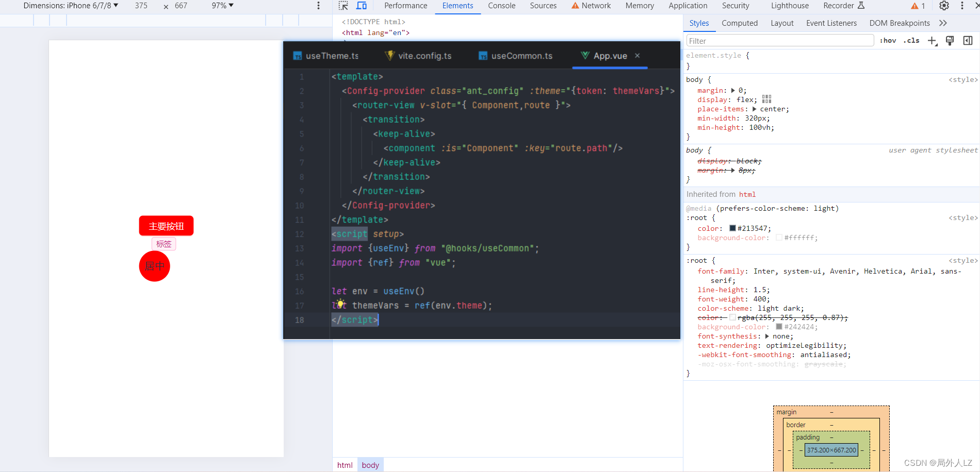
Task: Click the red 主要按钮 primary button
Action: [166, 226]
